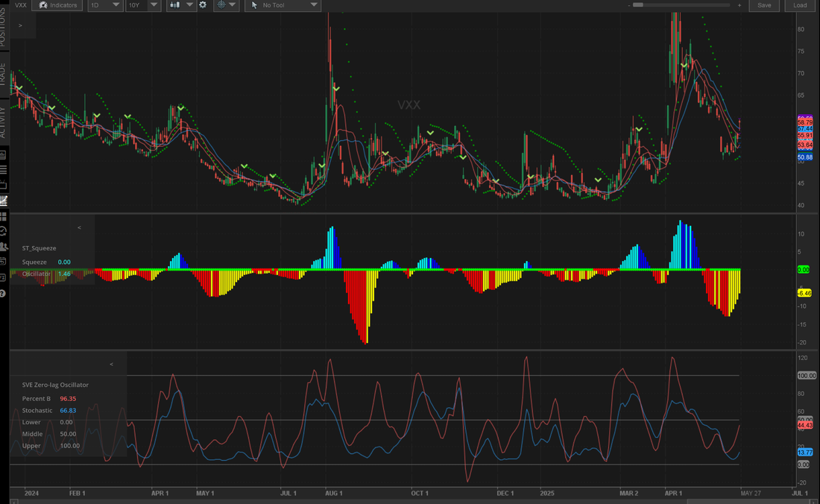
Task: Click the Load button
Action: pos(800,5)
